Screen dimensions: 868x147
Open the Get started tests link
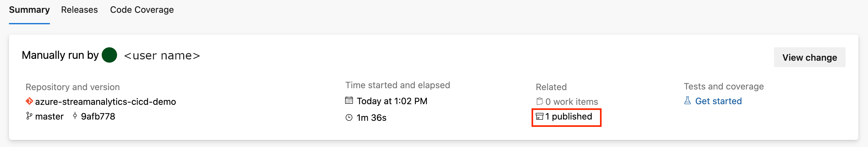pos(718,101)
